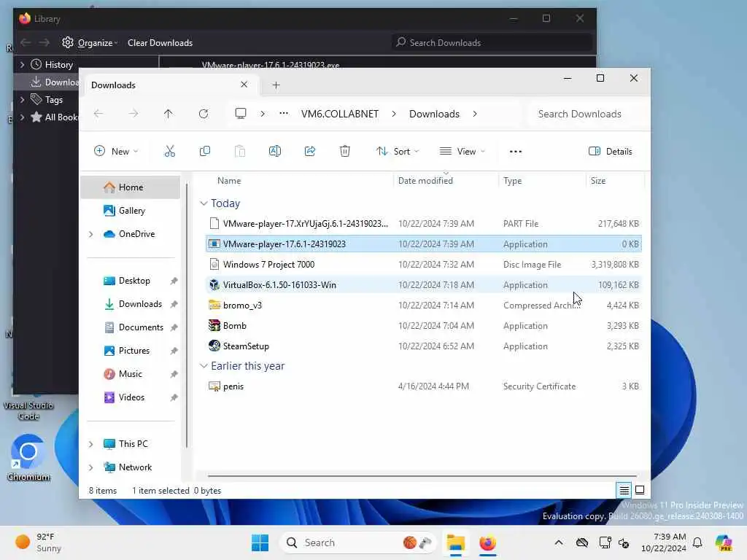Show hidden tray icons chevron
The image size is (747, 560).
pos(559,542)
